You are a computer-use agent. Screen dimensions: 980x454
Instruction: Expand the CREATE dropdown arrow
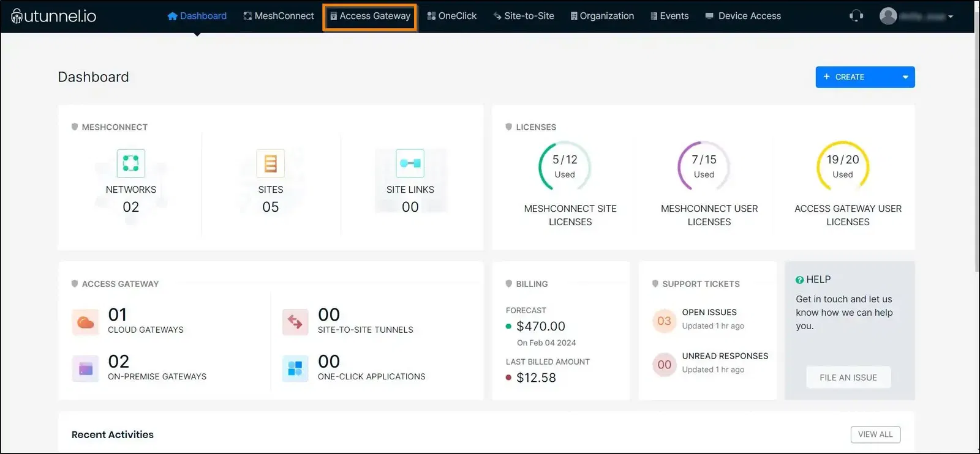905,77
